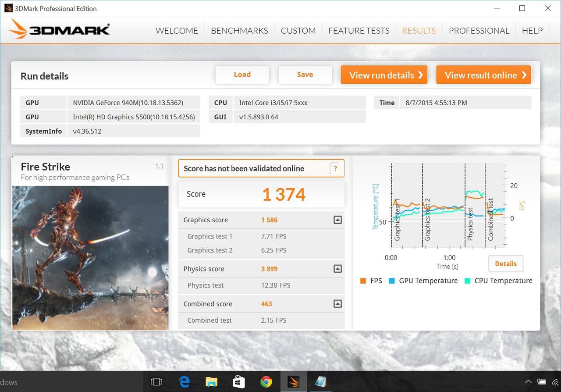Click Graphics test 2 6.25 FPS row

tap(261, 250)
